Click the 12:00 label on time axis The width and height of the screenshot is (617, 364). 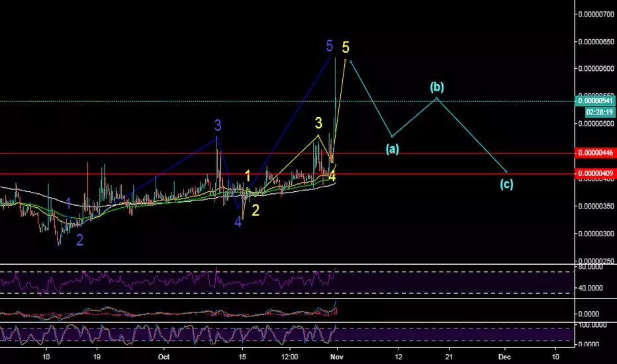point(289,357)
